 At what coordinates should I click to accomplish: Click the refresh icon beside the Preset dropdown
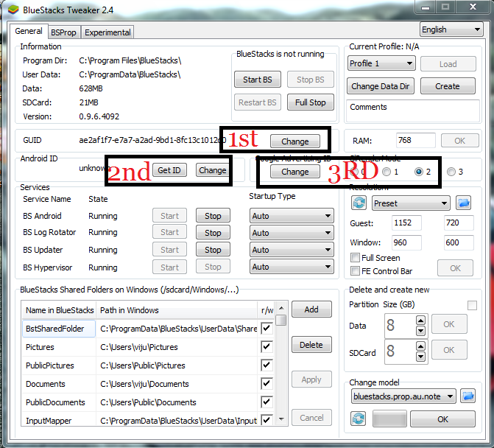359,203
